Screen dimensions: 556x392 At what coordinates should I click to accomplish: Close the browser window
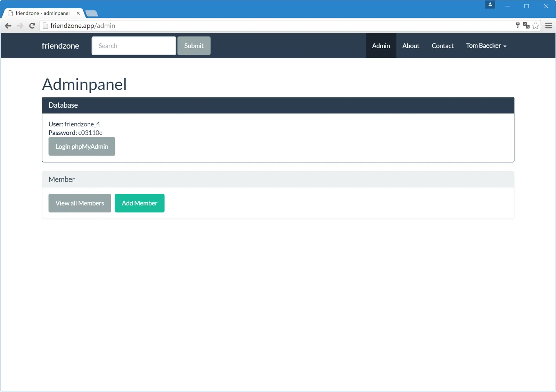click(x=546, y=6)
